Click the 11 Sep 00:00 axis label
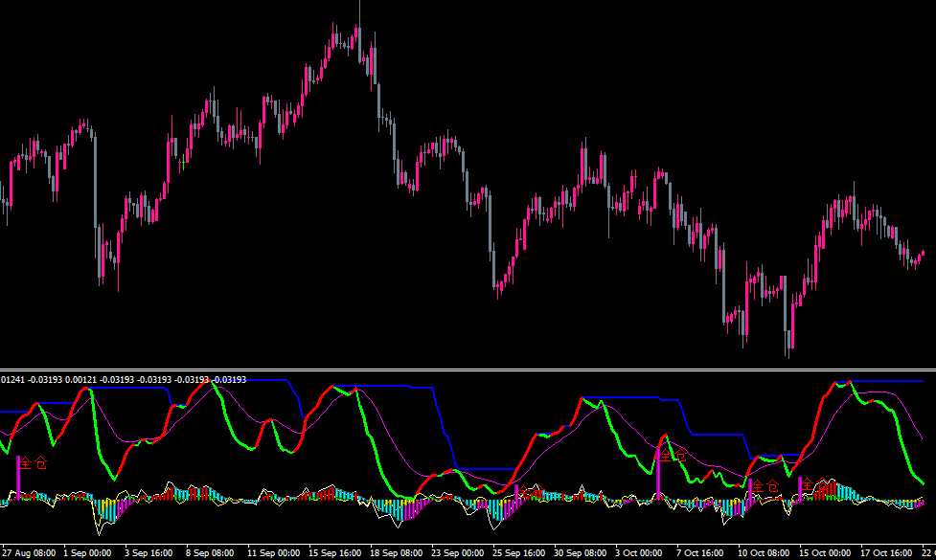This screenshot has height=560, width=936. (x=275, y=553)
